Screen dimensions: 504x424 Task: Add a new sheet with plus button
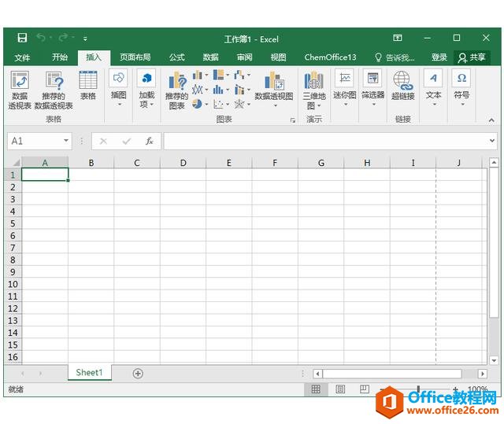(x=138, y=374)
